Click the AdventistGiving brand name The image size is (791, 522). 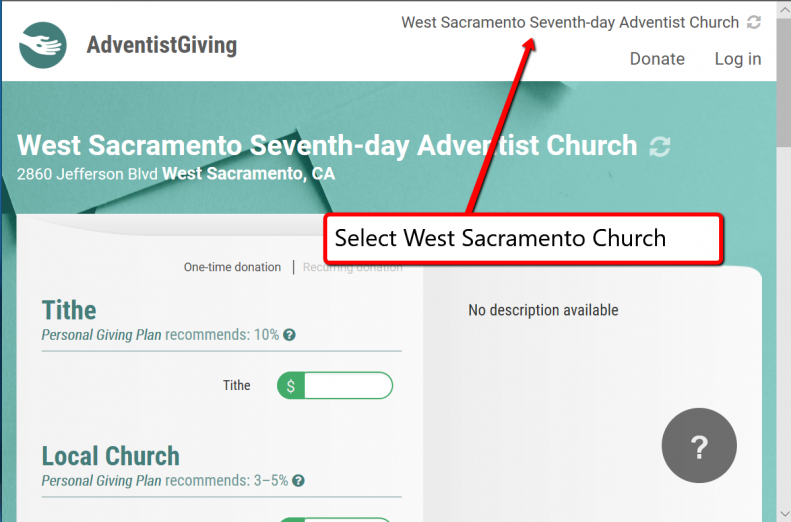[162, 45]
